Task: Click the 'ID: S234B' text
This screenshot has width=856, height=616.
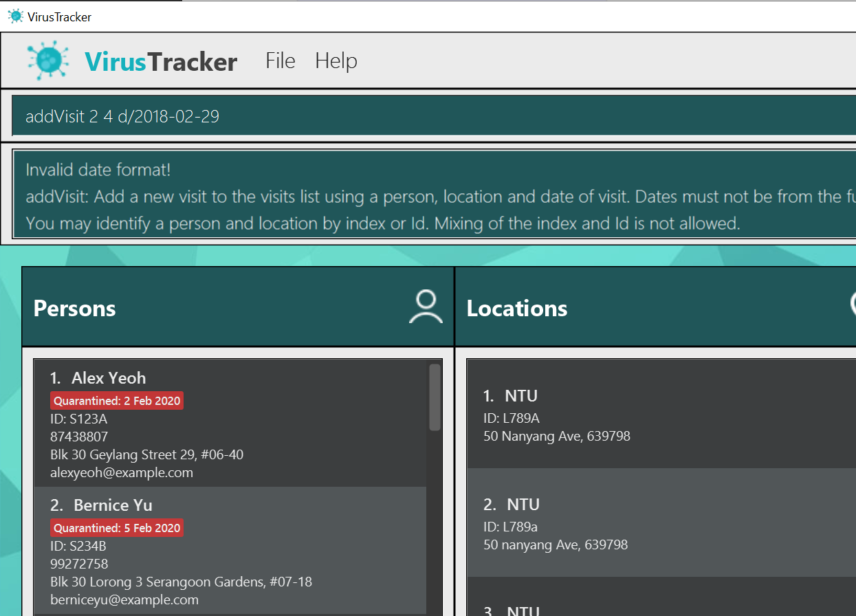Action: click(x=78, y=546)
